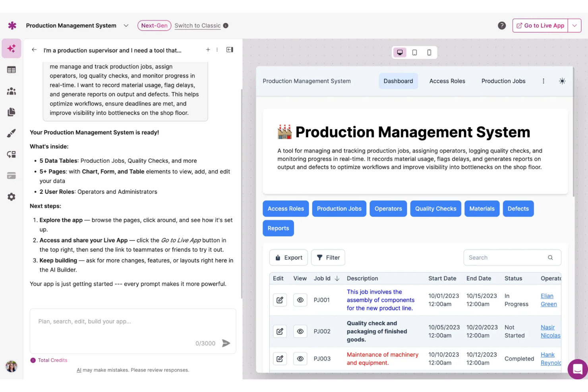The image size is (588, 392).
Task: Select the Next-Gen mode pill
Action: (154, 25)
